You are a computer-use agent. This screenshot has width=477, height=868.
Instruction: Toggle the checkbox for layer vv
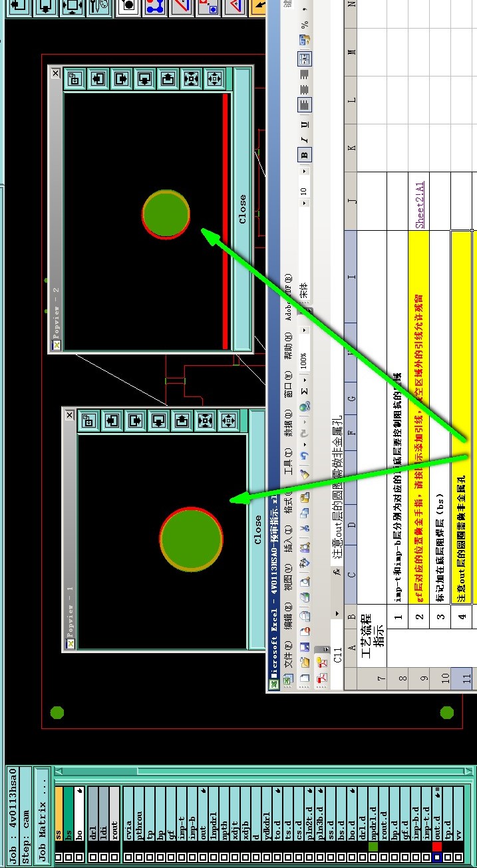coord(459,857)
